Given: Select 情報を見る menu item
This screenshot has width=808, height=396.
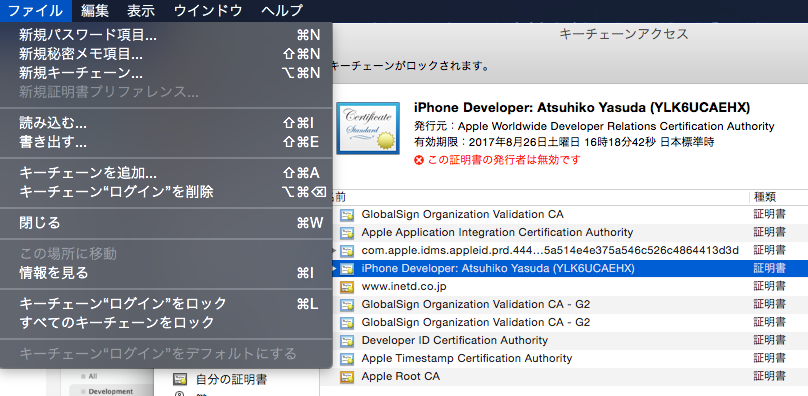Looking at the screenshot, I should (166, 273).
